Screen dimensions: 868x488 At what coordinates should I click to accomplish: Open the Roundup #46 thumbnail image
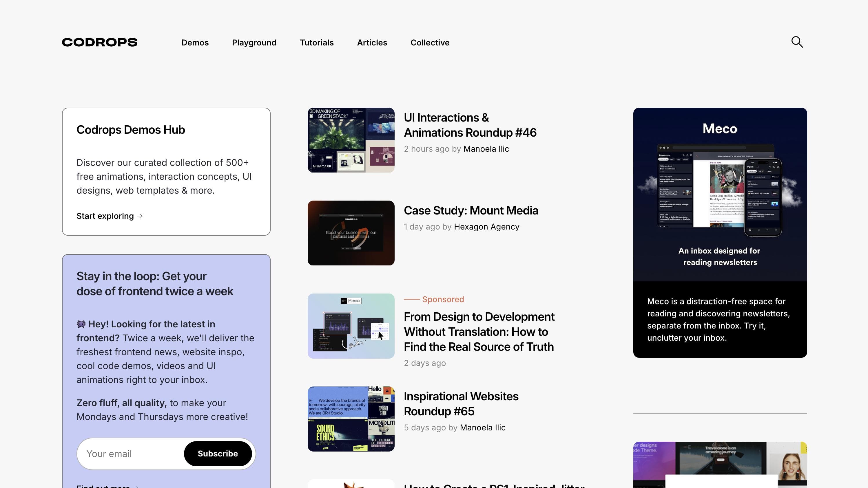[x=351, y=140]
